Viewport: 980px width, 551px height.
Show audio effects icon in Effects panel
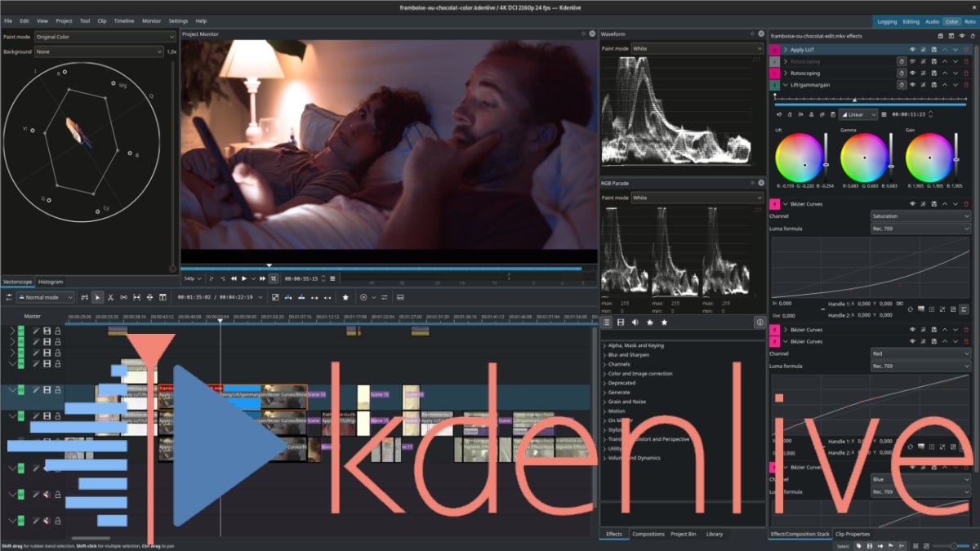[x=635, y=322]
